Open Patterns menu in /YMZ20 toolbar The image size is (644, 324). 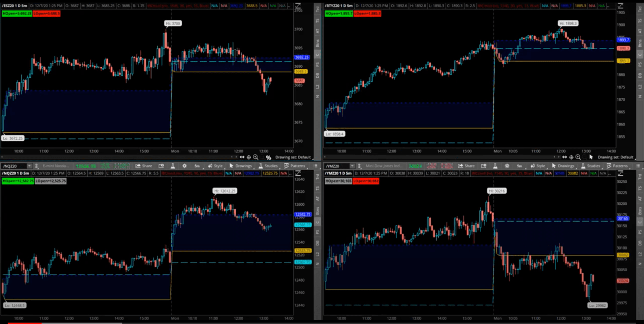click(x=617, y=166)
